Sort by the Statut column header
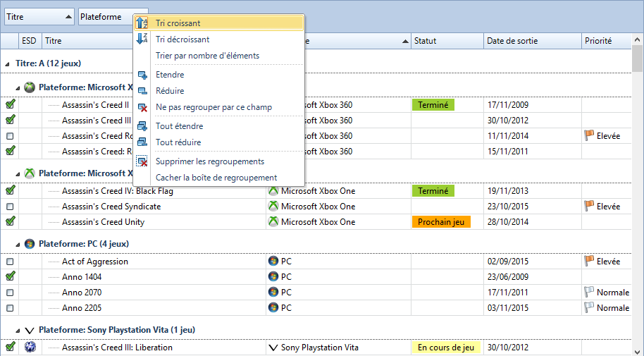Viewport: 644px width, 356px height. [x=447, y=41]
